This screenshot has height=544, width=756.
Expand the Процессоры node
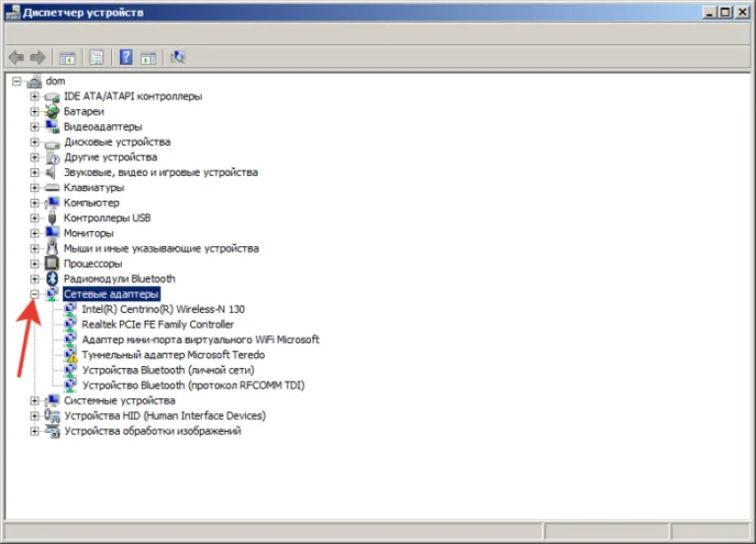[x=34, y=264]
